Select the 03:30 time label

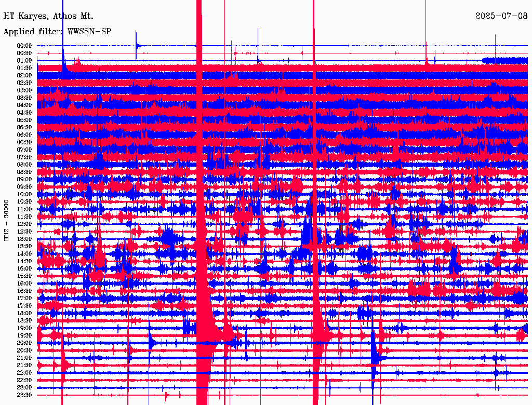pos(24,98)
